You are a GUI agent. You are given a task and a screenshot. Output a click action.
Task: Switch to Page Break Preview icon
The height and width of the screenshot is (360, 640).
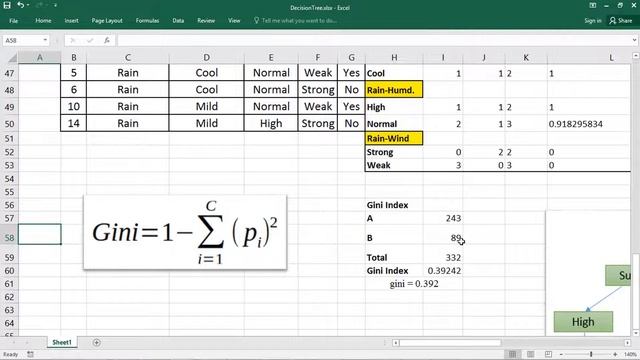click(549, 354)
